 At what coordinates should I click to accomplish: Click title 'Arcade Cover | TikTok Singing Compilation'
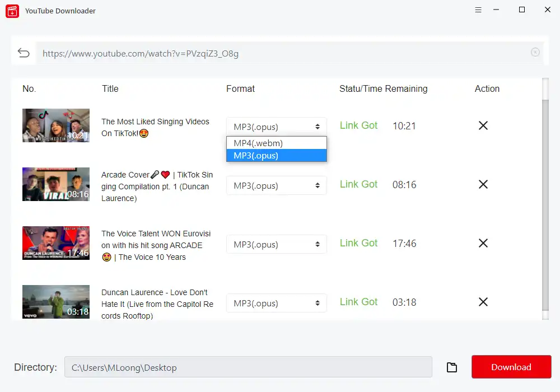pos(157,186)
